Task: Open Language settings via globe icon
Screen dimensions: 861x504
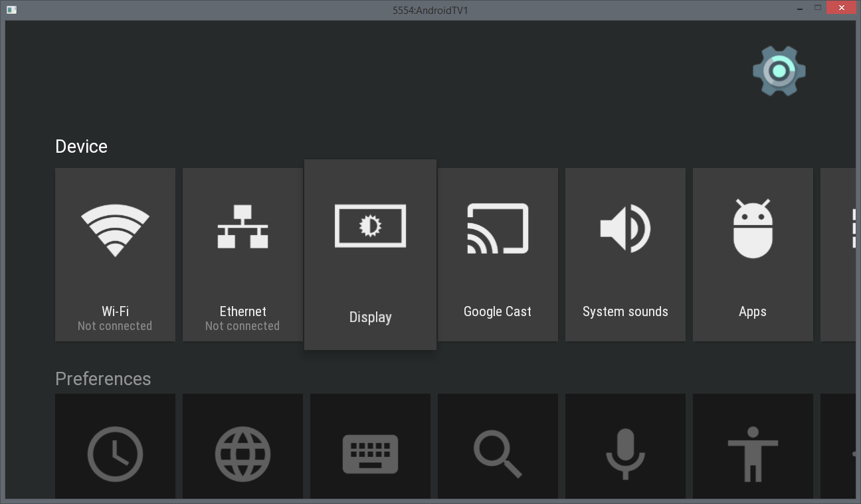Action: [x=242, y=454]
